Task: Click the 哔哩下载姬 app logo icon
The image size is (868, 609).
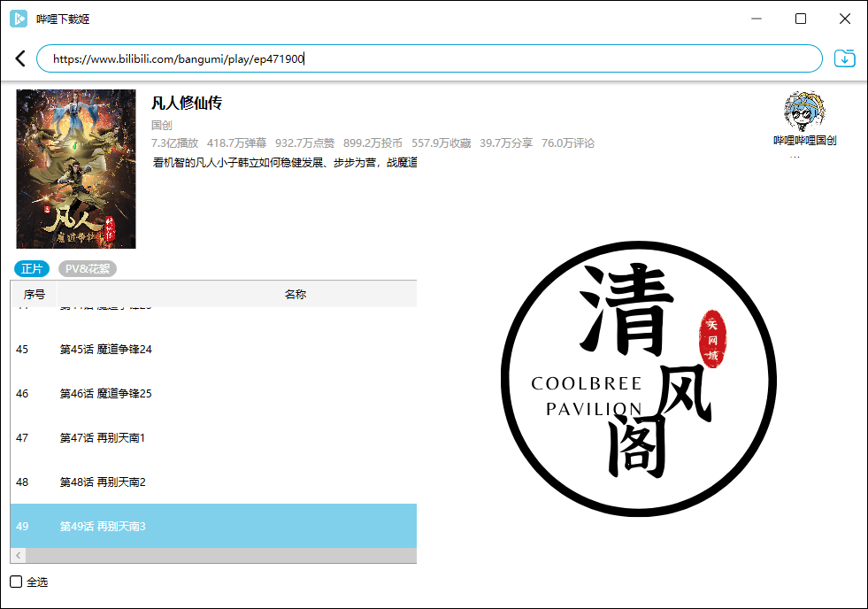Action: pos(19,19)
